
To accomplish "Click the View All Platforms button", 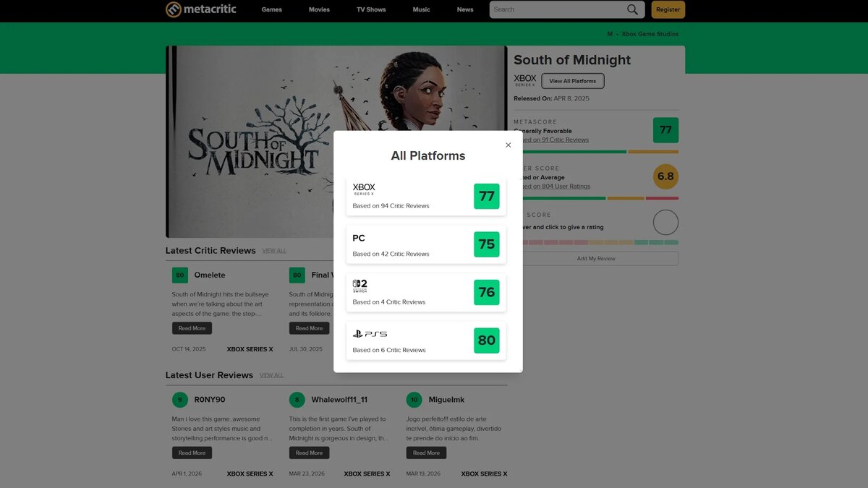I will [573, 81].
